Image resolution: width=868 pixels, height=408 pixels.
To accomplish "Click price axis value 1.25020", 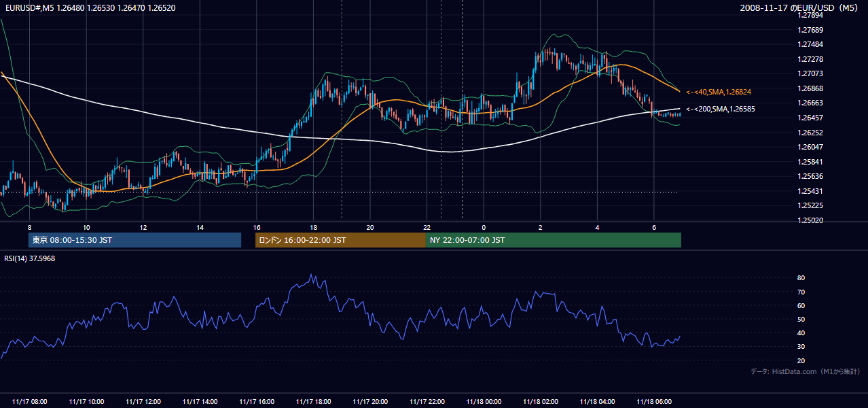I will (x=810, y=220).
